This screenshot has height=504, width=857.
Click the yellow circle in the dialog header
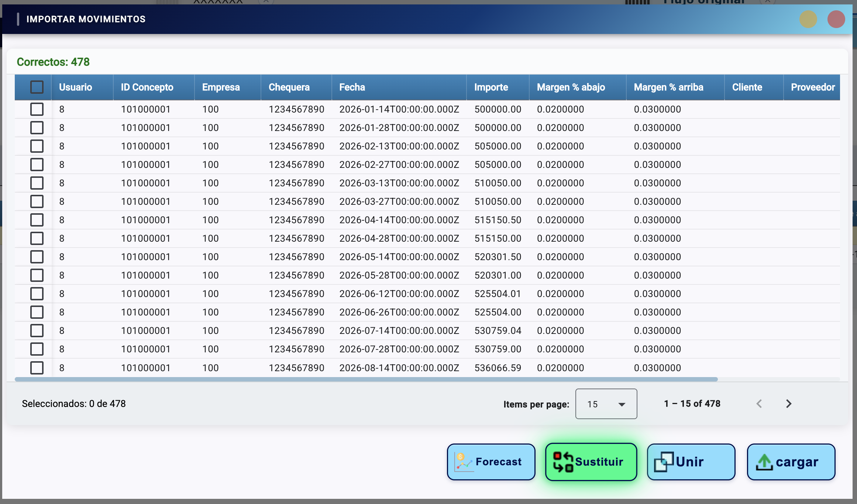click(x=808, y=19)
